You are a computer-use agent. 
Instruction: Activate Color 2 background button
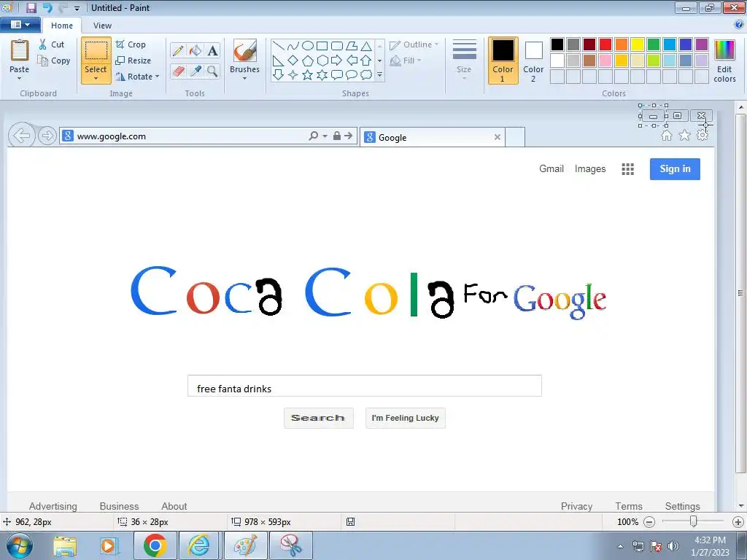pyautogui.click(x=533, y=61)
